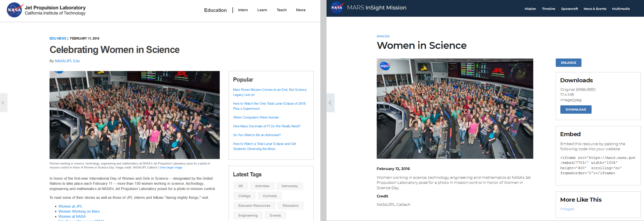Viewport: 644px width, 221px height.
Task: Open the Mission menu on InSight page
Action: (x=530, y=9)
